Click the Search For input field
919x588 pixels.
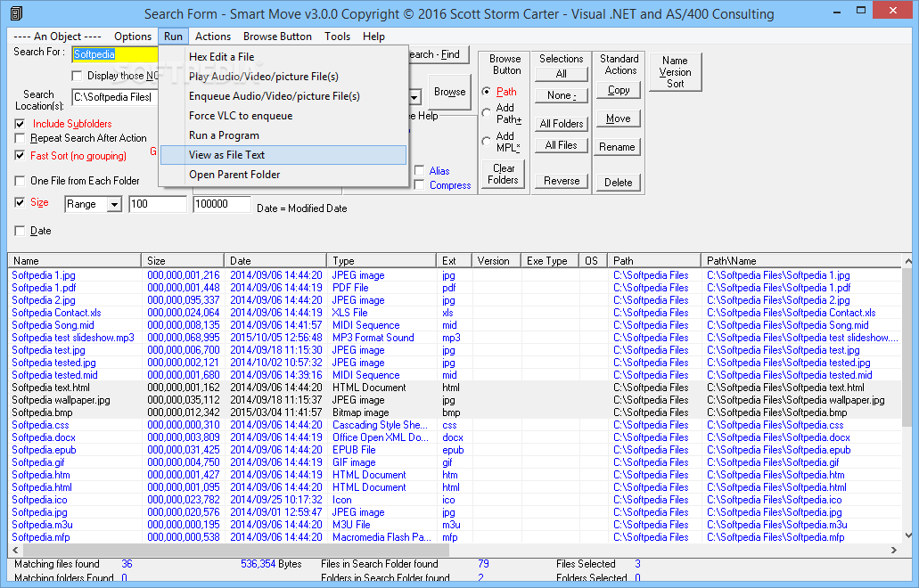click(x=116, y=54)
